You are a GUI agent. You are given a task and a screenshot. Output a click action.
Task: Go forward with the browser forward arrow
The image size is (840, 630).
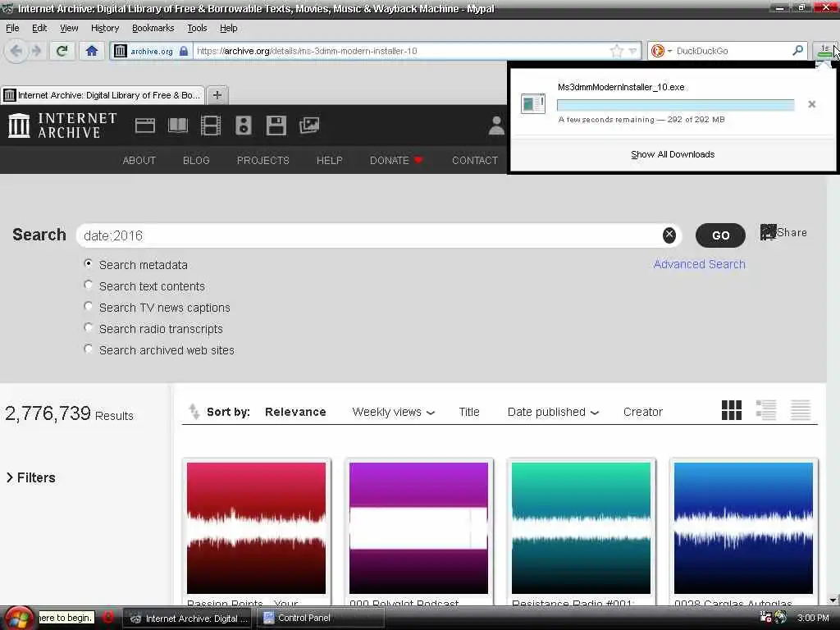pyautogui.click(x=36, y=51)
